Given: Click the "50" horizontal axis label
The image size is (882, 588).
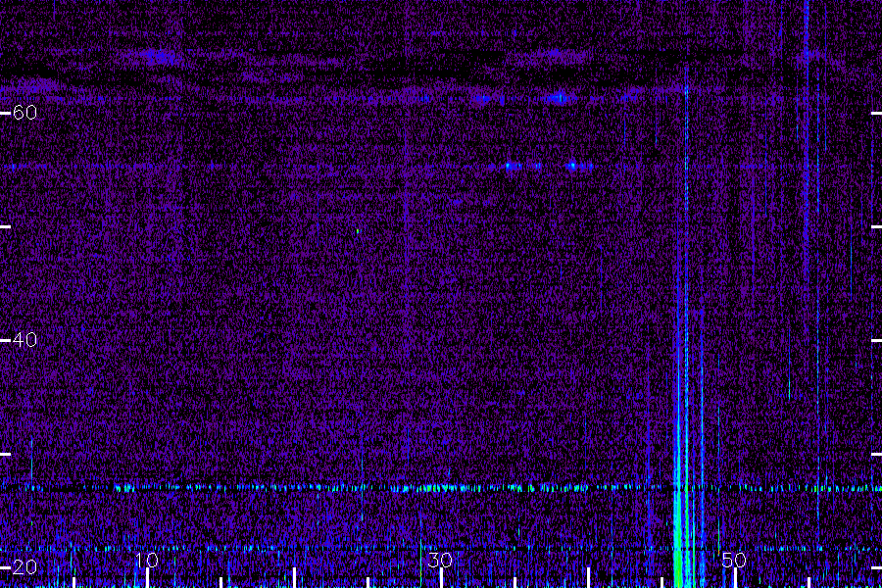Looking at the screenshot, I should coord(734,560).
